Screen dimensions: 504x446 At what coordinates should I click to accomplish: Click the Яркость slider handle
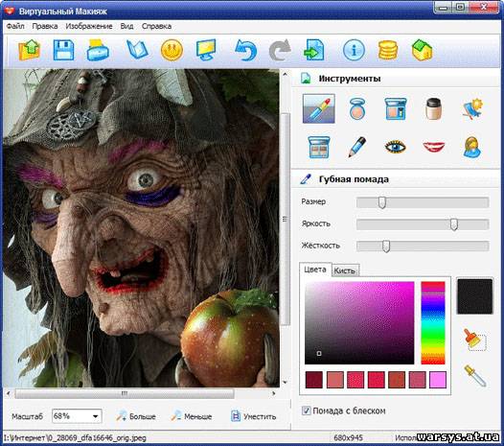[x=454, y=224]
